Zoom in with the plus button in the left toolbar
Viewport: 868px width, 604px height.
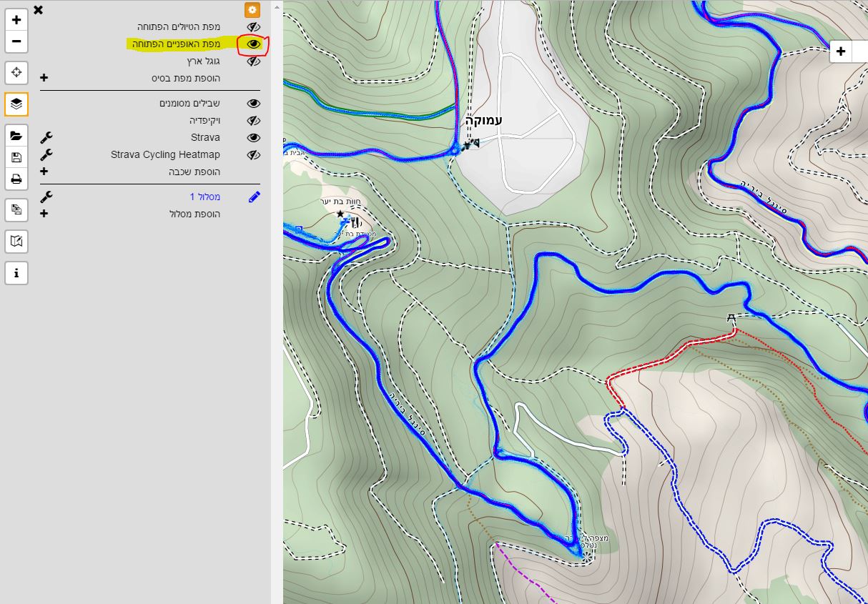point(16,20)
